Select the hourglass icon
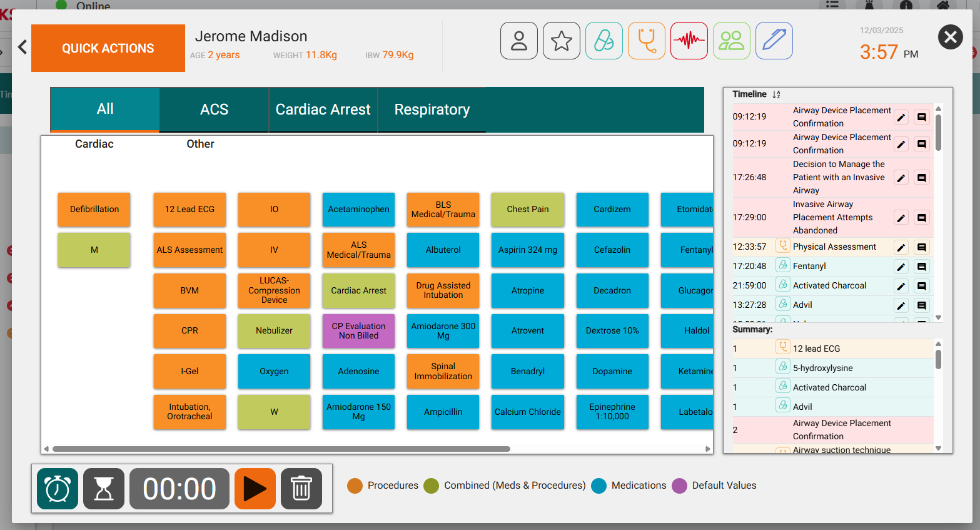Screen dimensions: 980x530 (x=103, y=488)
